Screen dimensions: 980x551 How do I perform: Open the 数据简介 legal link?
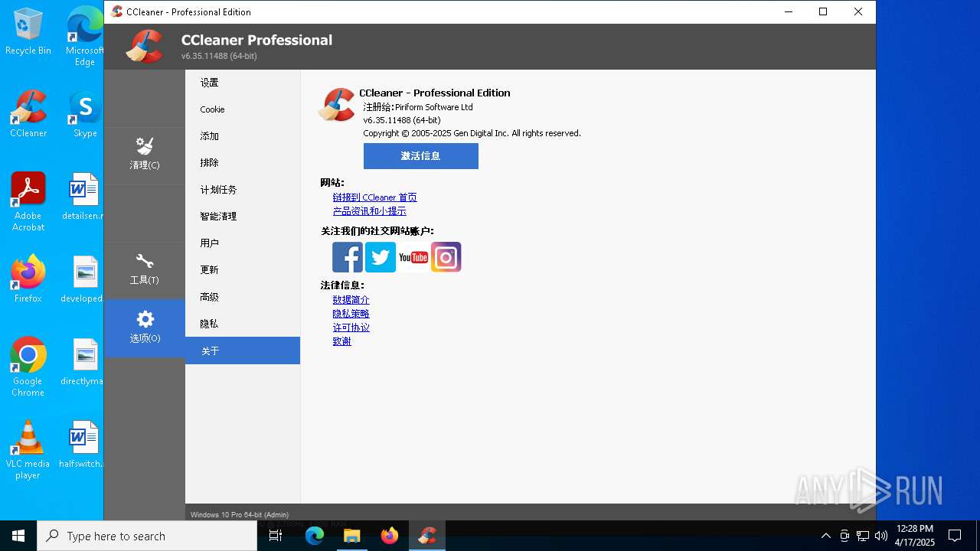[x=351, y=300]
